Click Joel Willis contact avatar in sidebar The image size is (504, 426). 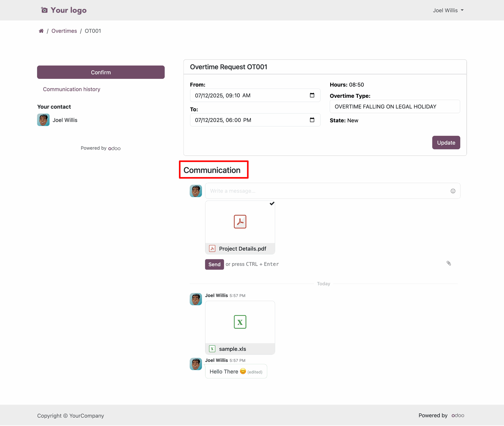pyautogui.click(x=43, y=120)
